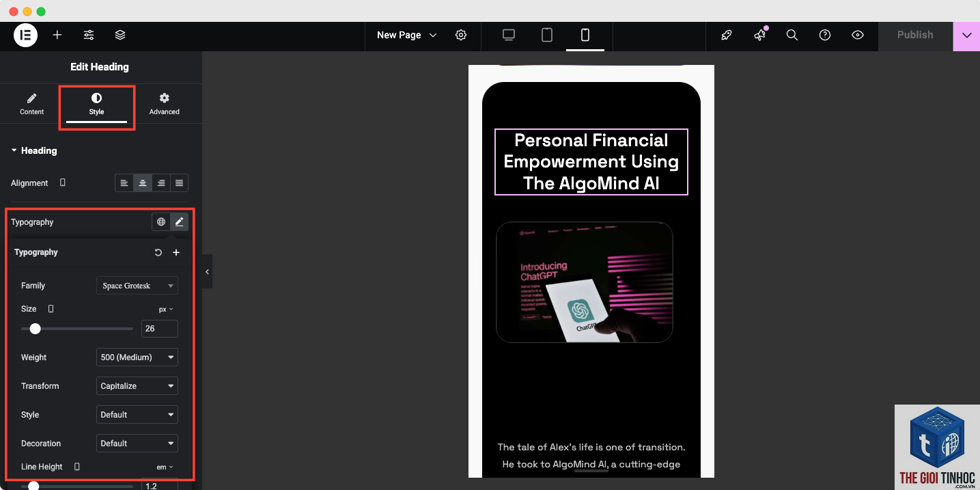Viewport: 980px width, 490px height.
Task: Open the Transform dropdown
Action: [137, 386]
